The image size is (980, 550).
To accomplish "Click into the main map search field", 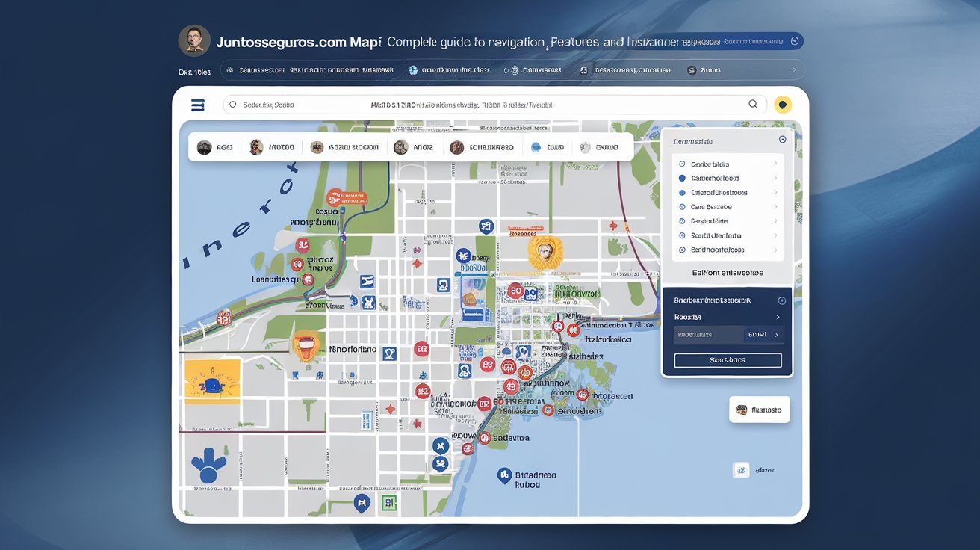I will click(x=493, y=105).
